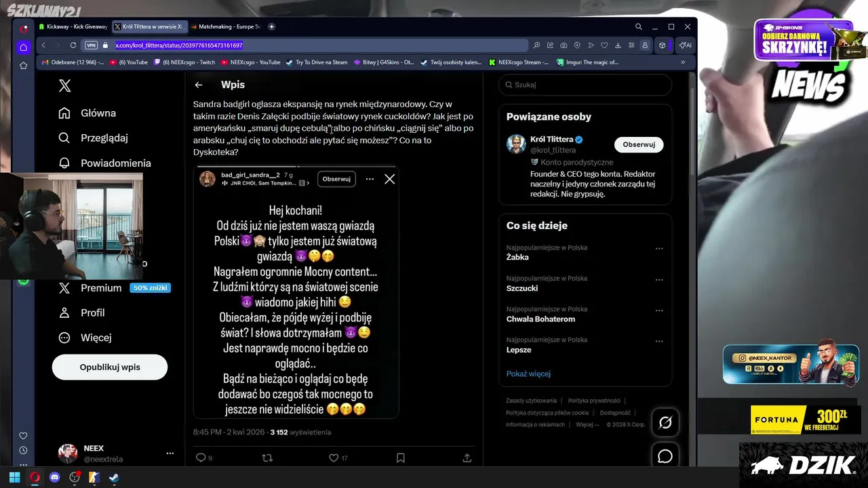Click Pokaż więcej link
The height and width of the screenshot is (488, 868).
528,373
